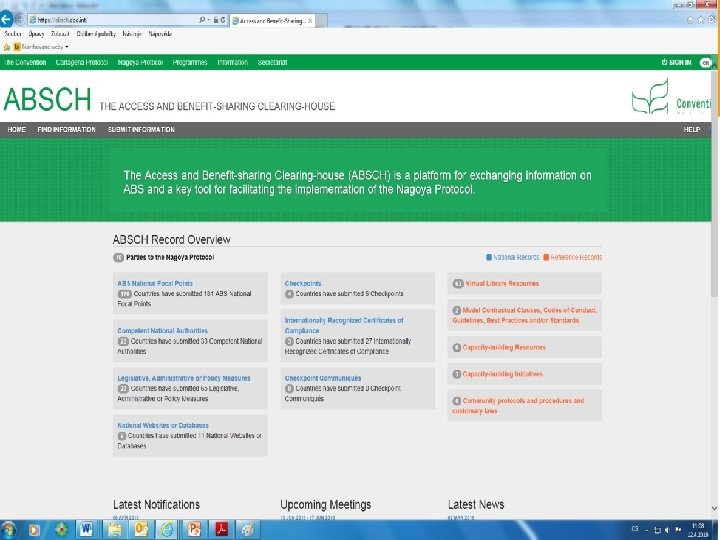The height and width of the screenshot is (540, 720).
Task: Click the search magnifier in address bar
Action: (202, 20)
